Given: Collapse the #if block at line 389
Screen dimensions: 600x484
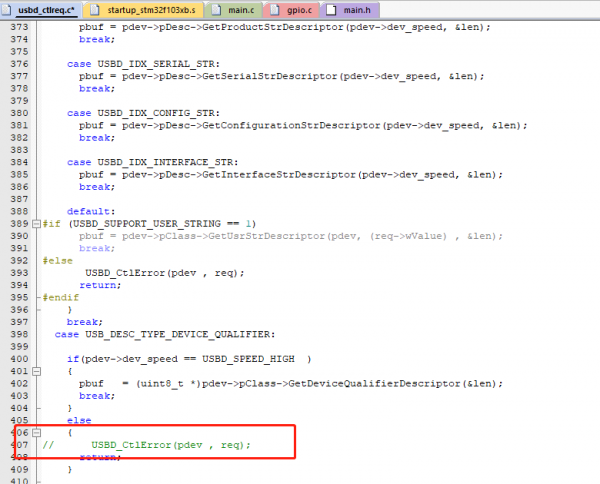Looking at the screenshot, I should (x=36, y=222).
